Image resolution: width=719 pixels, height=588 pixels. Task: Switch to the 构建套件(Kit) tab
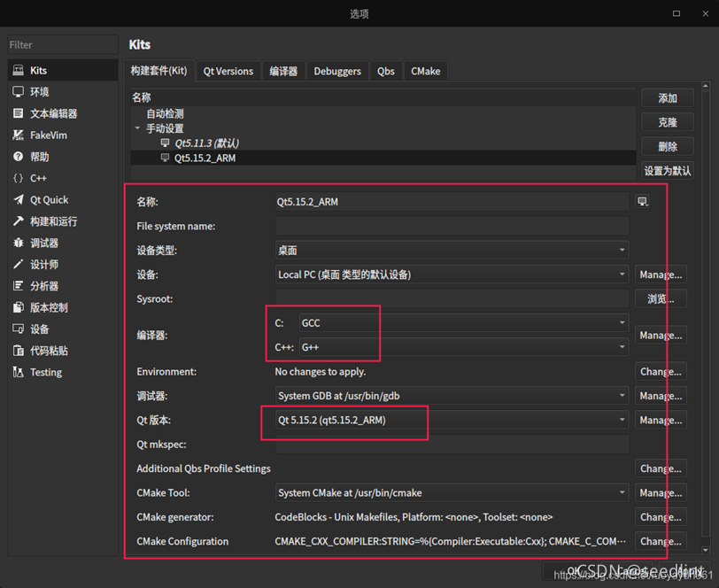tap(158, 71)
